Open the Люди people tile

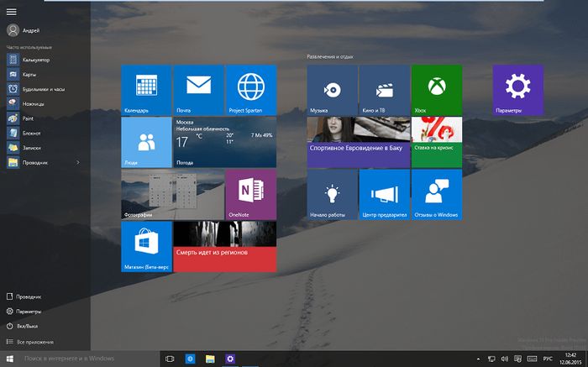click(x=146, y=142)
